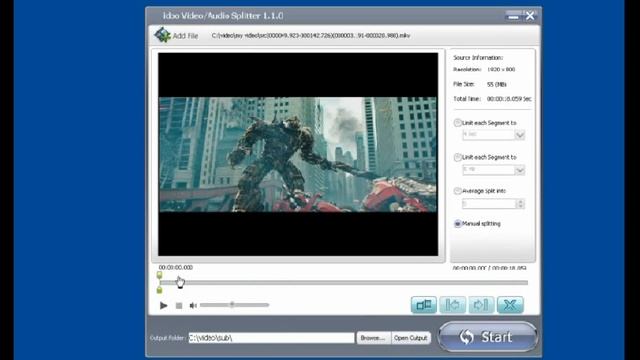640x360 pixels.
Task: Minimize the Video/Audio Splitter window
Action: (513, 16)
